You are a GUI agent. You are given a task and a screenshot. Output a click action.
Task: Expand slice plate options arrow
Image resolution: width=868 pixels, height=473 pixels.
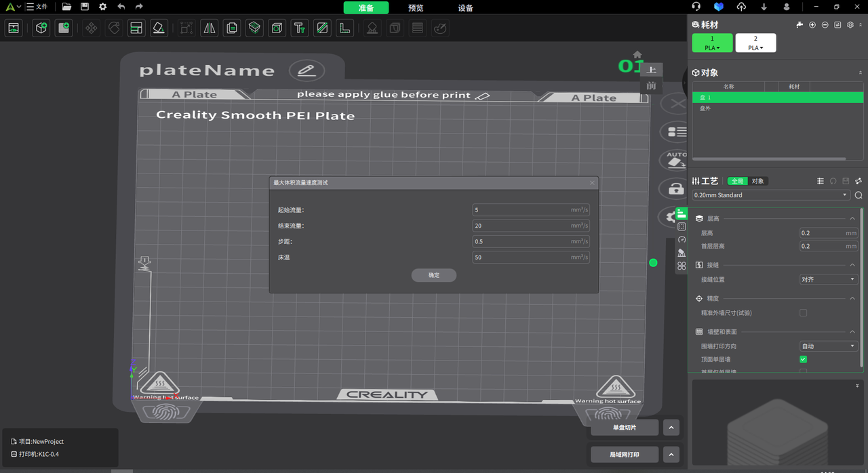(671, 428)
